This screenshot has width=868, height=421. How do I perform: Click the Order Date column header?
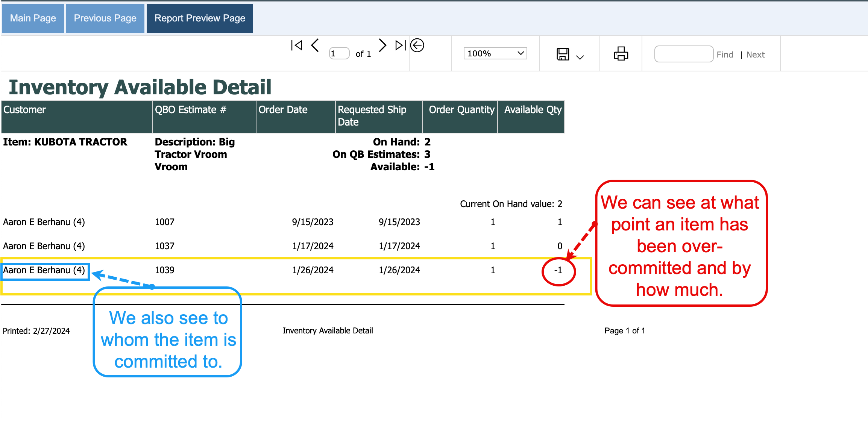click(x=283, y=110)
